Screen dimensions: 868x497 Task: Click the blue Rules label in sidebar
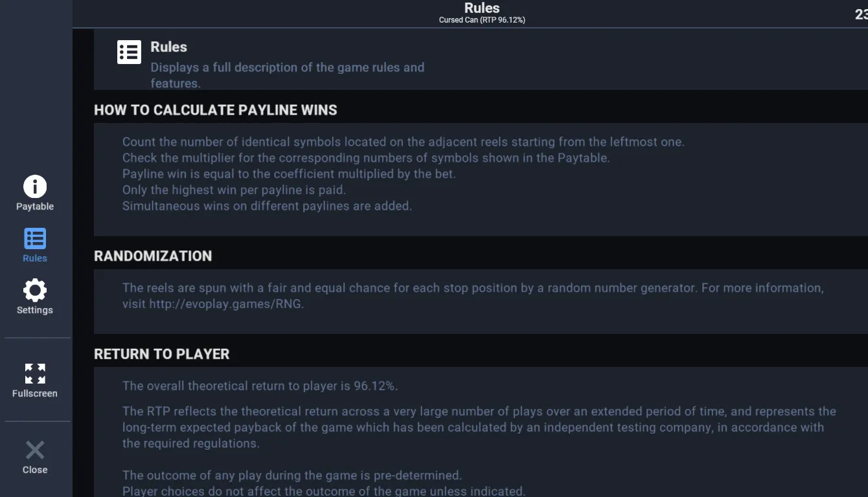(x=35, y=258)
